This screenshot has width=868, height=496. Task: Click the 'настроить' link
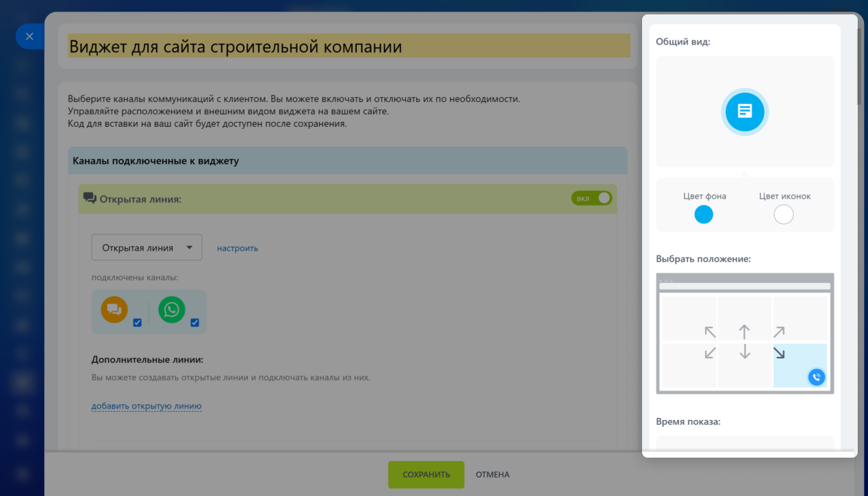pos(238,248)
